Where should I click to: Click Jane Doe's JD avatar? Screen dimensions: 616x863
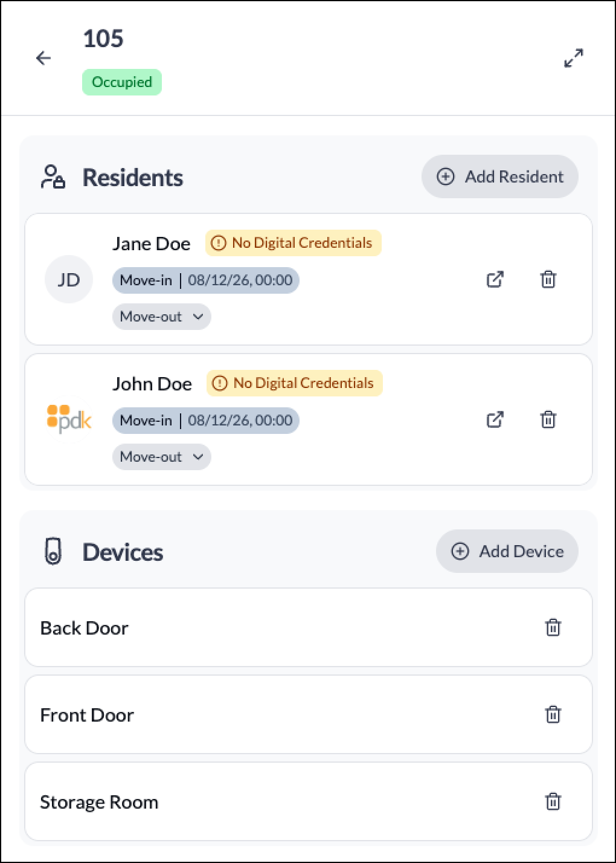69,279
